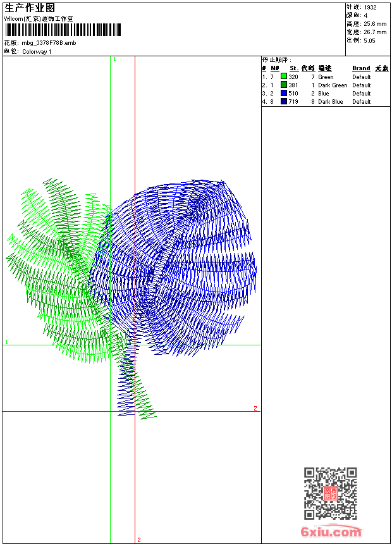Select the Dark Green thread swatch
Screen dimensions: 392x544
coord(284,85)
